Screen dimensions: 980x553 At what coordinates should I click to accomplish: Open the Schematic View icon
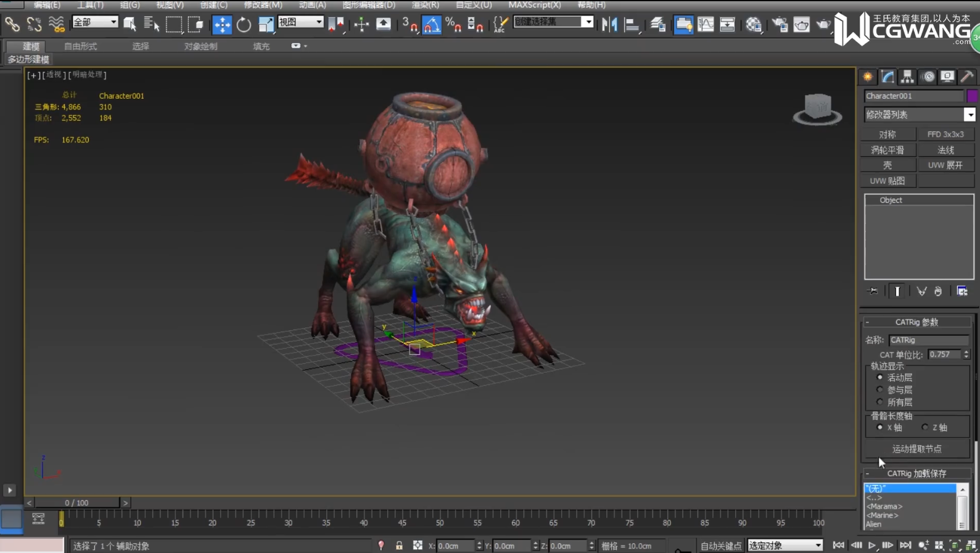(727, 24)
